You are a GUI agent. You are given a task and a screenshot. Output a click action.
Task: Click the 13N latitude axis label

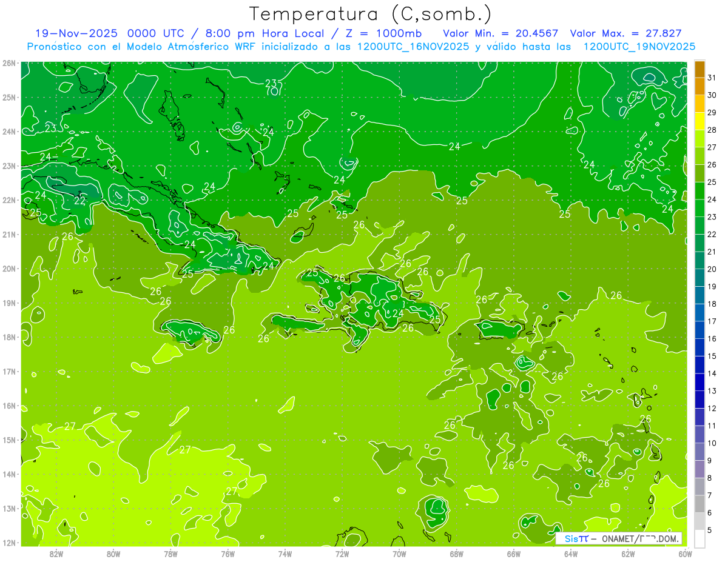[8, 508]
